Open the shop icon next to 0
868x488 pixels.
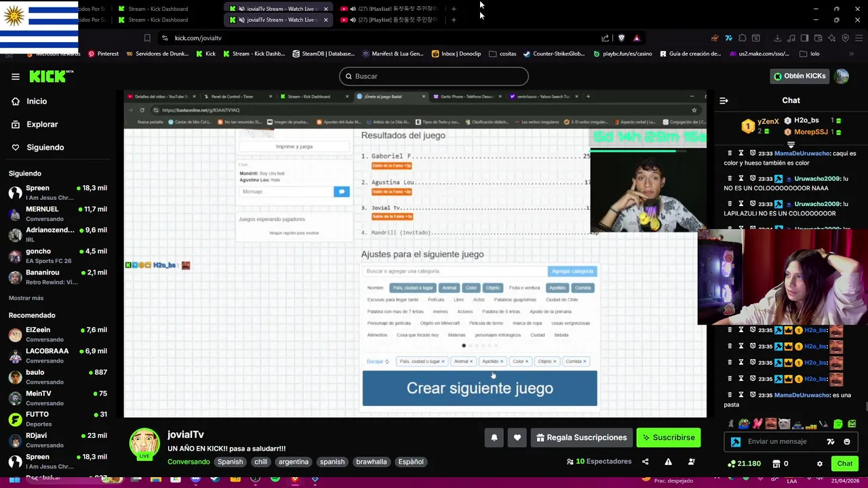point(775,464)
